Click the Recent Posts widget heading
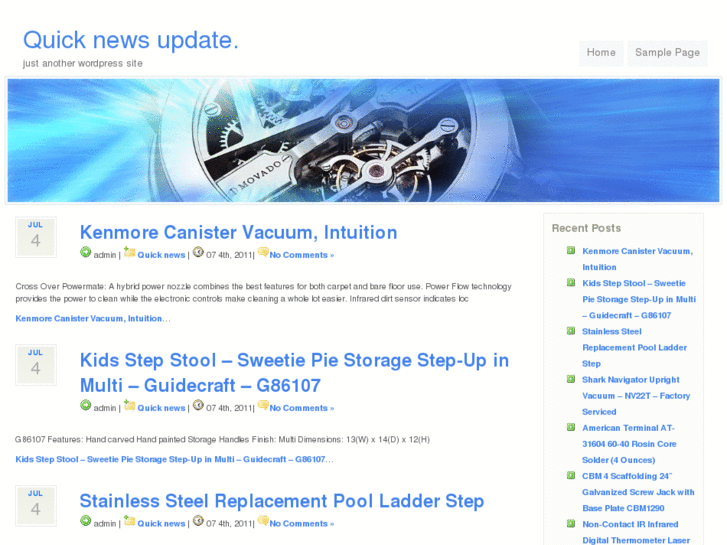This screenshot has height=545, width=727. pos(586,228)
